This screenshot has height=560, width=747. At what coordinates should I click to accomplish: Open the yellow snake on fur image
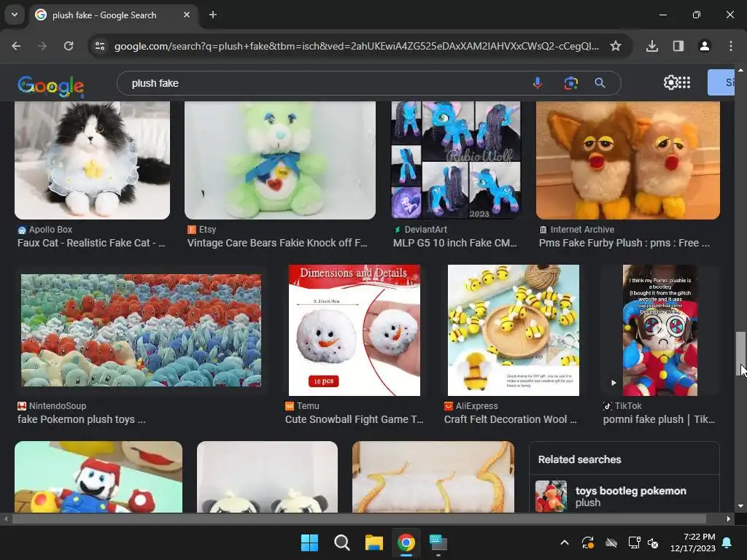pos(433,477)
